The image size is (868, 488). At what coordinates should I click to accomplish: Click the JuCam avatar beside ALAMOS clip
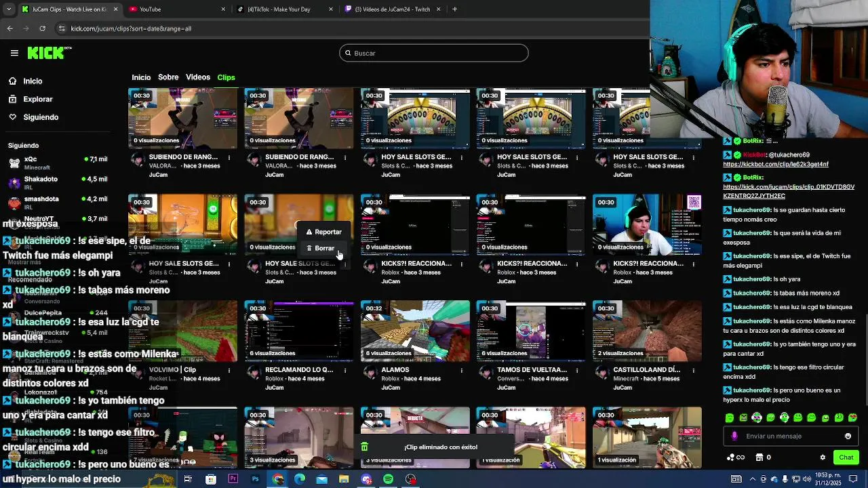click(370, 372)
